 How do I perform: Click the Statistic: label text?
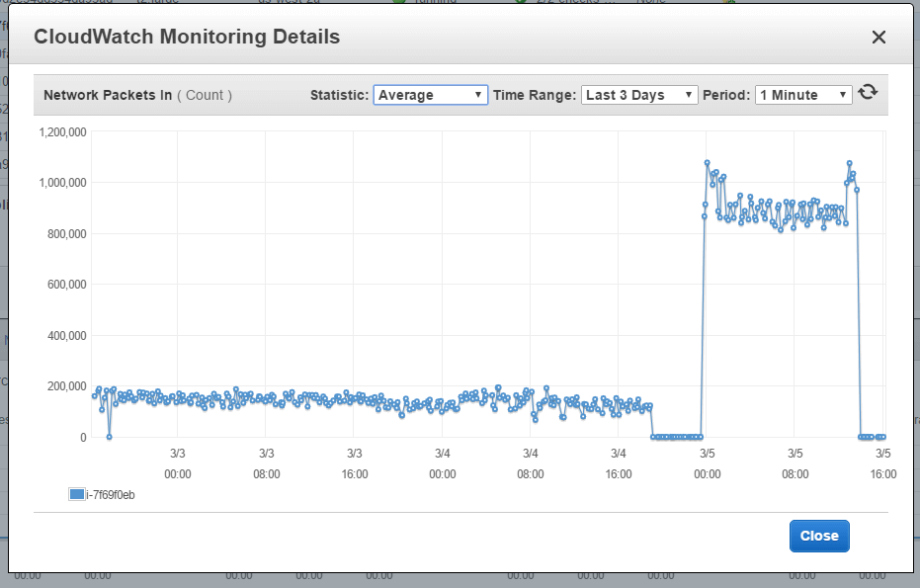pyautogui.click(x=339, y=95)
